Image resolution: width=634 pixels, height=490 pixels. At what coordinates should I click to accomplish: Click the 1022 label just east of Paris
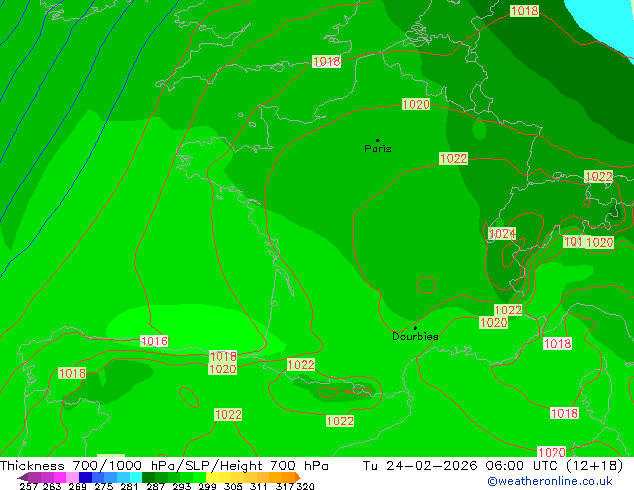coord(453,158)
